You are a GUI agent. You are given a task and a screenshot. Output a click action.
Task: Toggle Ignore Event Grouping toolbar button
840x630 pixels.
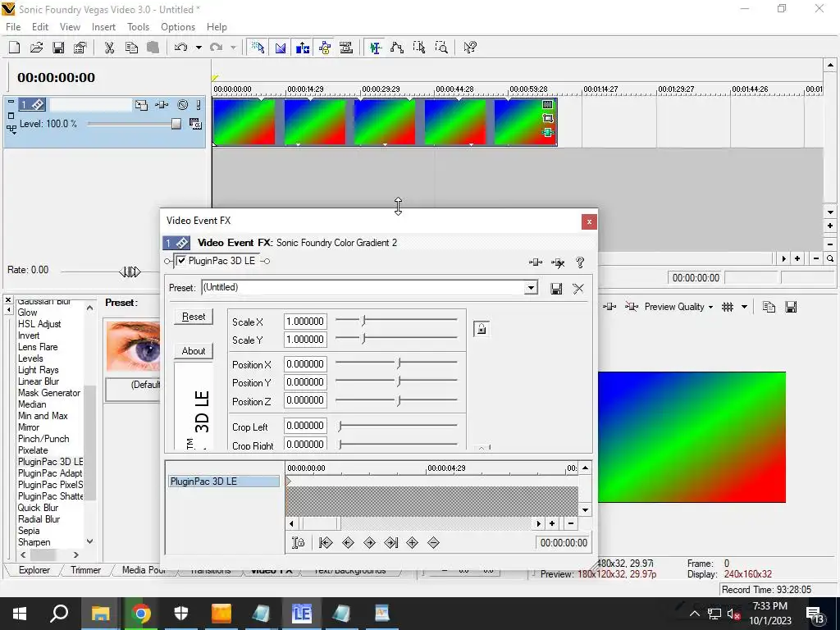347,48
